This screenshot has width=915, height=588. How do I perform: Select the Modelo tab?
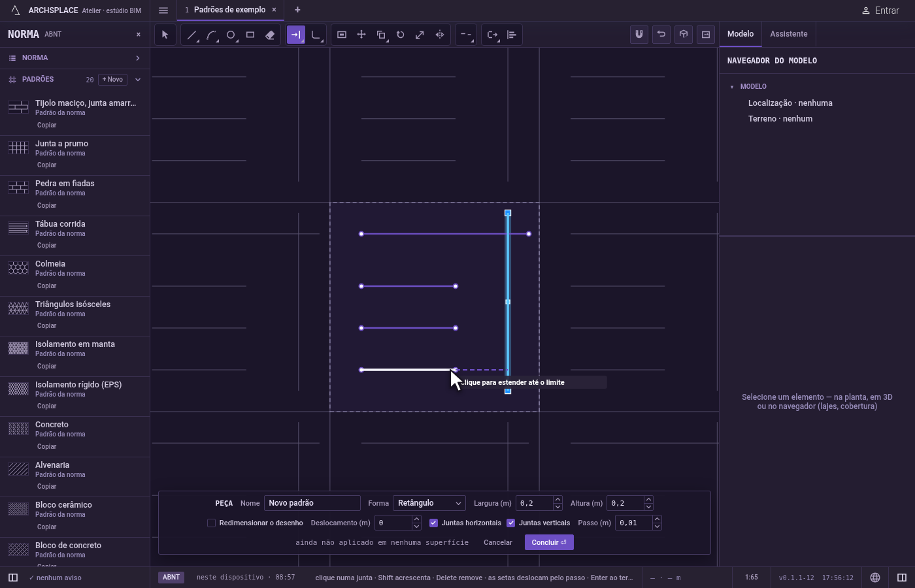(740, 34)
